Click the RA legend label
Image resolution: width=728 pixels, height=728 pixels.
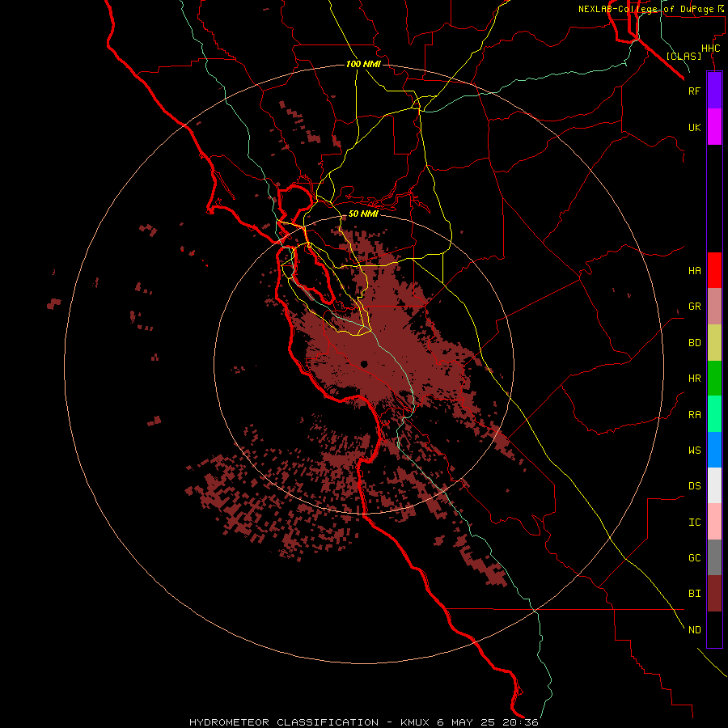tap(694, 415)
